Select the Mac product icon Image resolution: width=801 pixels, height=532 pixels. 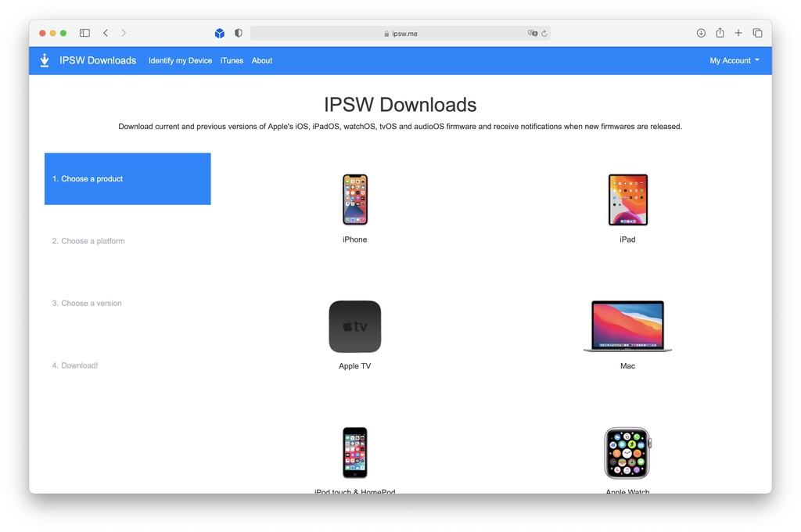click(x=627, y=327)
